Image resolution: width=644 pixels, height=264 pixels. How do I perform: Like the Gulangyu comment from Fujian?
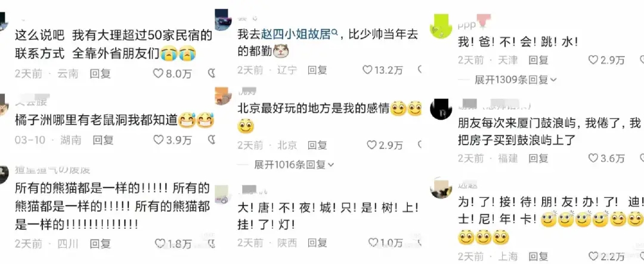pos(593,158)
